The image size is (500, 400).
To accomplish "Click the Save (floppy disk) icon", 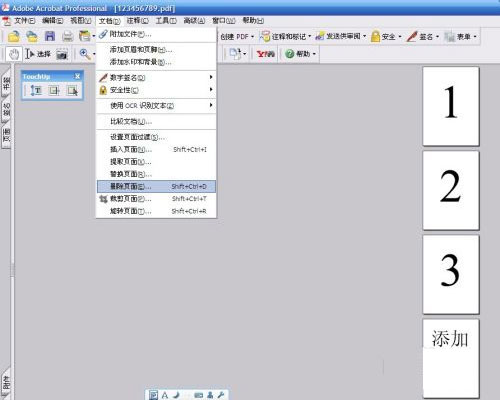I will click(x=50, y=36).
